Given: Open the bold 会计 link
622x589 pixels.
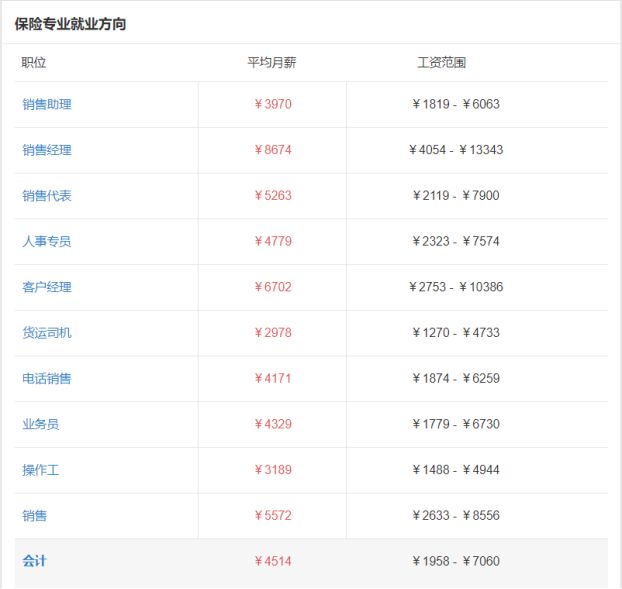Looking at the screenshot, I should [x=35, y=561].
